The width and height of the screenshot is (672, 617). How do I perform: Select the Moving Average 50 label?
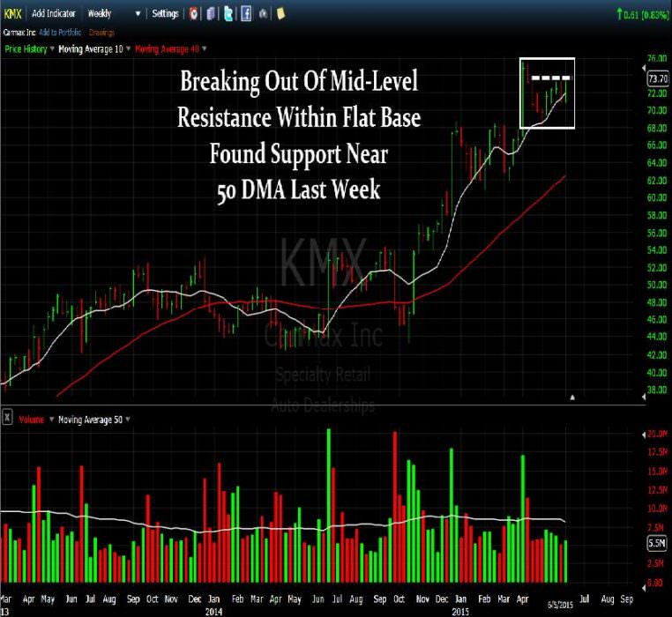(90, 420)
